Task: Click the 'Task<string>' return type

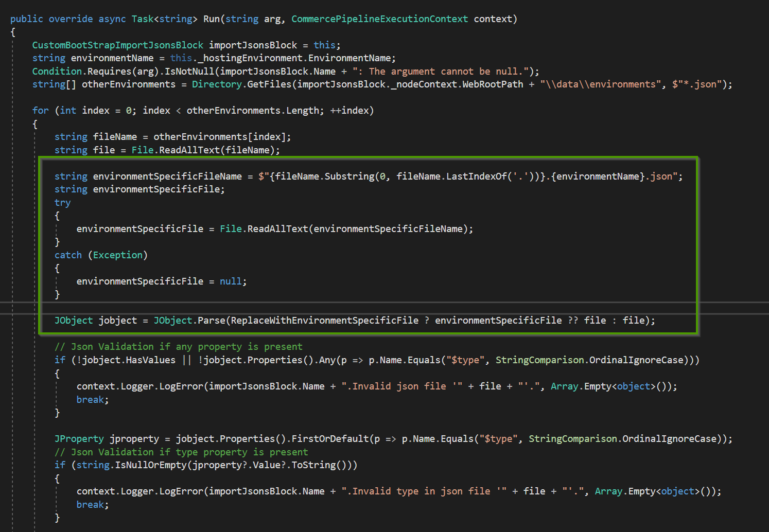Action: 165,19
